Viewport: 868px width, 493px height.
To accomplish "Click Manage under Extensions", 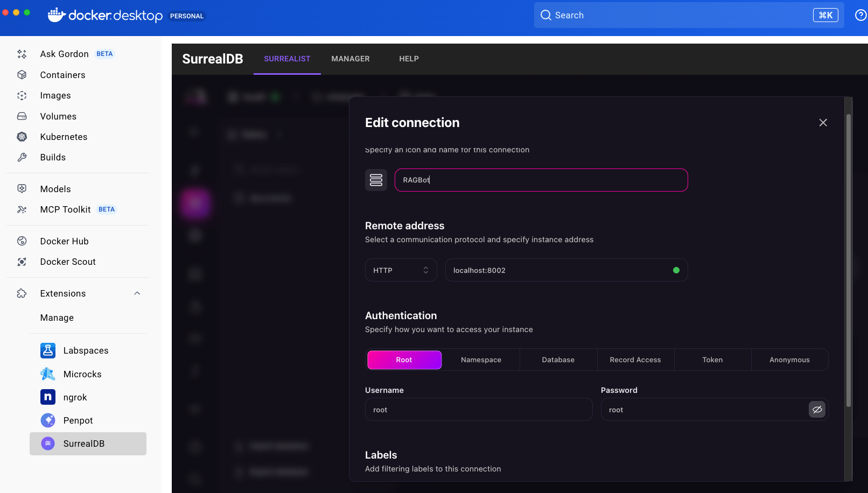I will click(57, 318).
